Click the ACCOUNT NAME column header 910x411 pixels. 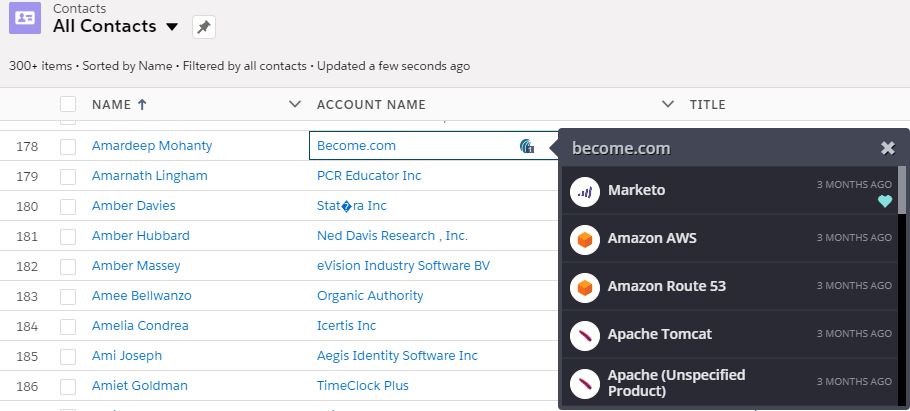pos(371,104)
